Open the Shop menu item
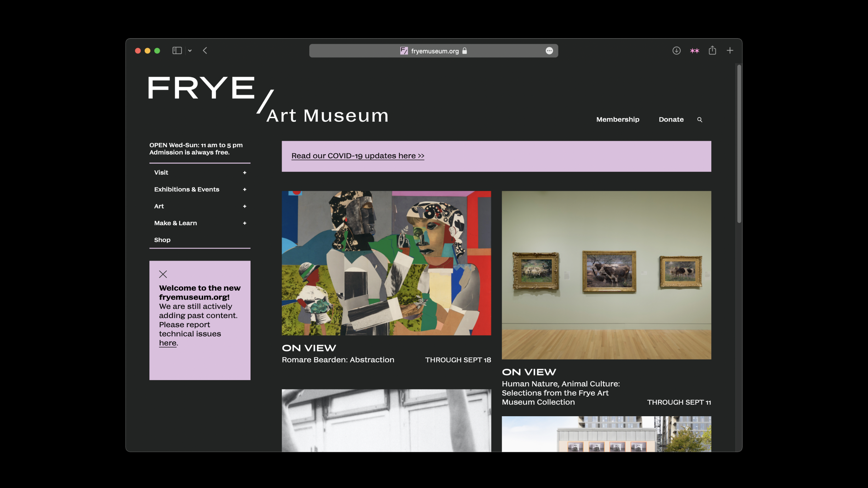868x488 pixels. 162,240
